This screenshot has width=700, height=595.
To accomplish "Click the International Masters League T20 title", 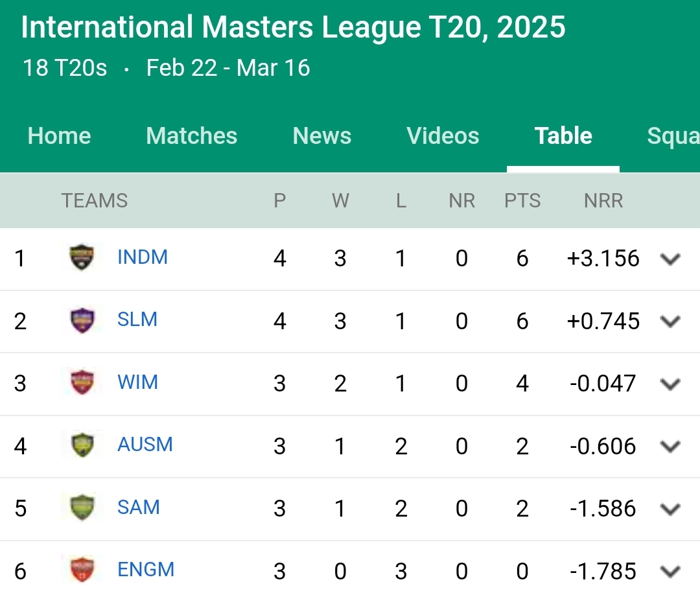I will pos(294,27).
